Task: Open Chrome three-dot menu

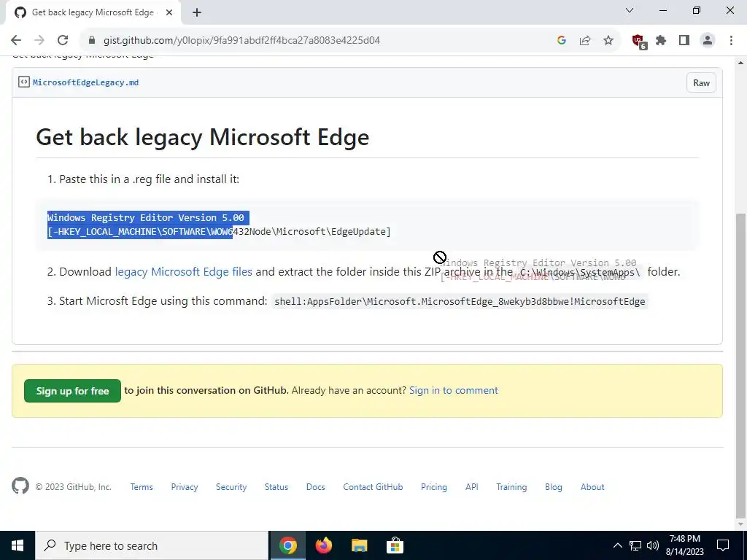Action: pos(731,41)
